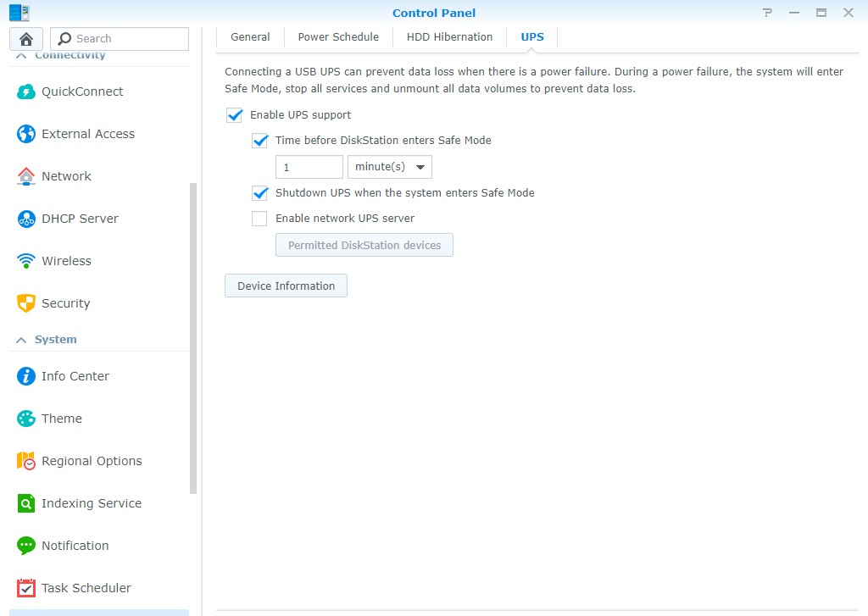Open QuickConnect via its cloud icon
This screenshot has width=868, height=616.
(26, 92)
